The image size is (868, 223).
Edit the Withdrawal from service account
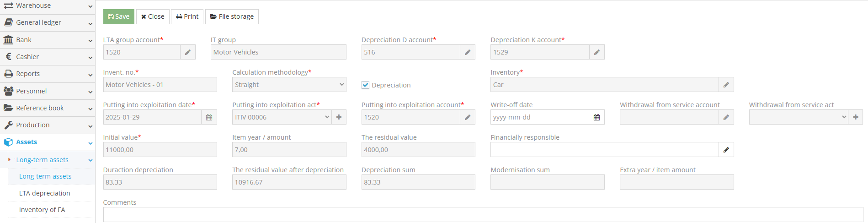tap(726, 117)
